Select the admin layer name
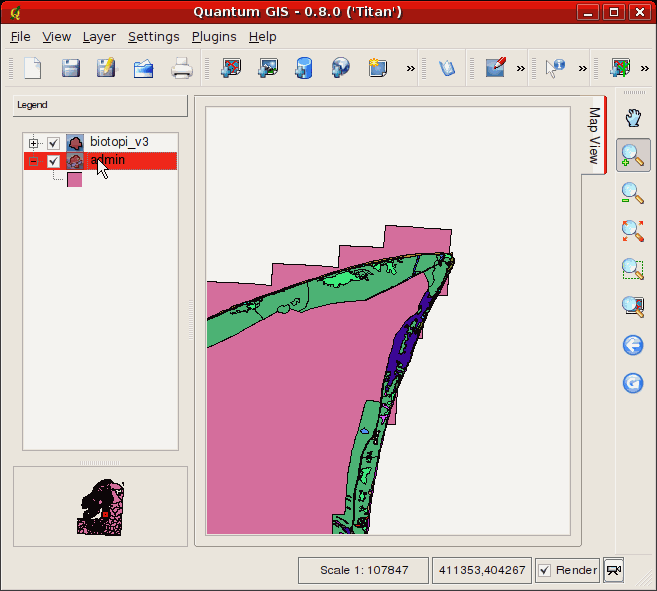 point(108,160)
